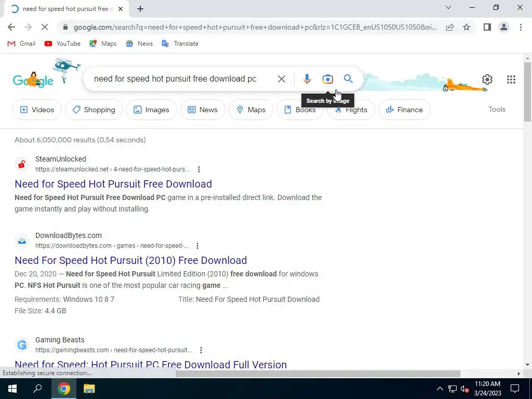
Task: Open Chrome tab search chevron
Action: pos(448,7)
